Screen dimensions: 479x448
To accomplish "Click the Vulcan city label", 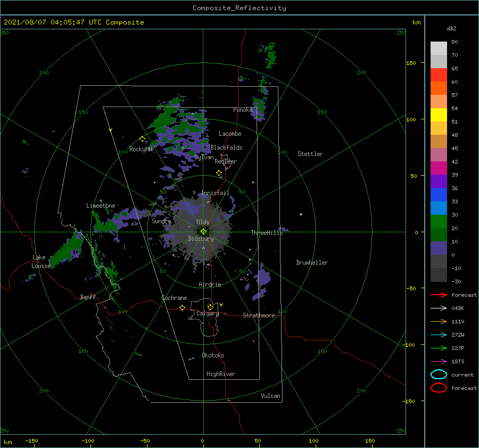I will coord(270,396).
